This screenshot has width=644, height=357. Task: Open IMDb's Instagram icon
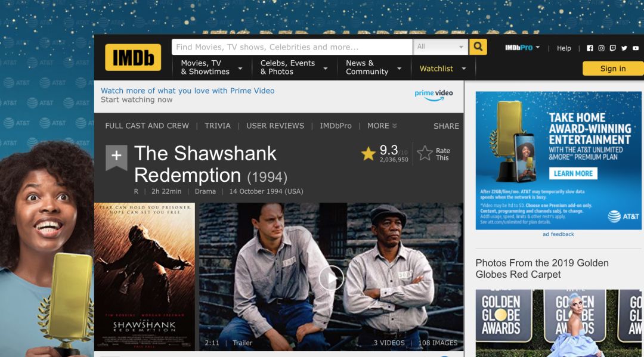tap(601, 48)
